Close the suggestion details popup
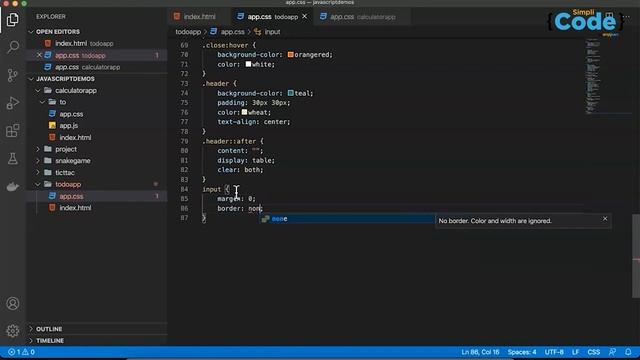The image size is (640, 360). click(605, 219)
